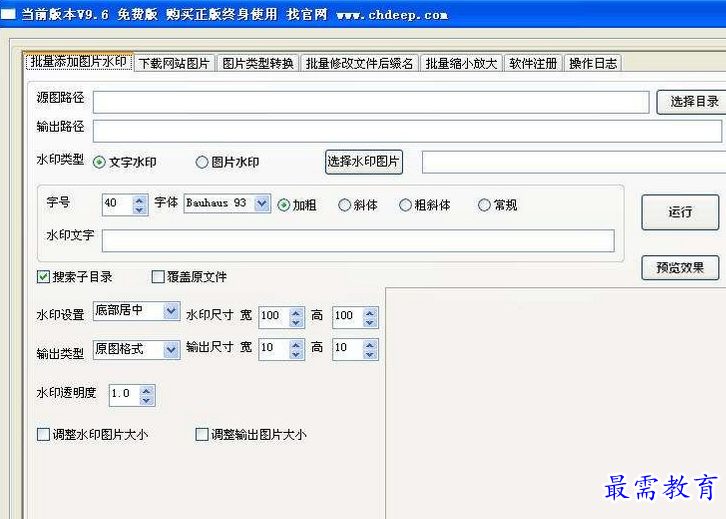Click the app icon in title bar
Screen dimensions: 726x519
tap(8, 14)
